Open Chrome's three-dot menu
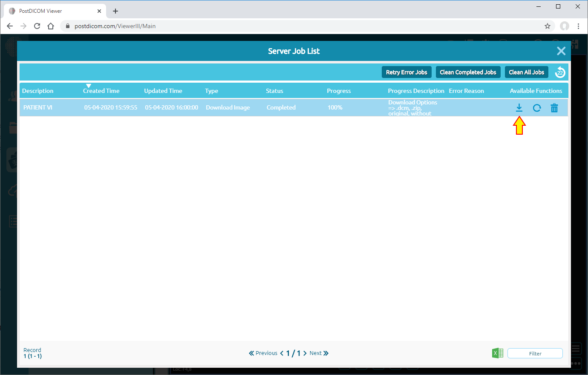The image size is (588, 375). [578, 26]
